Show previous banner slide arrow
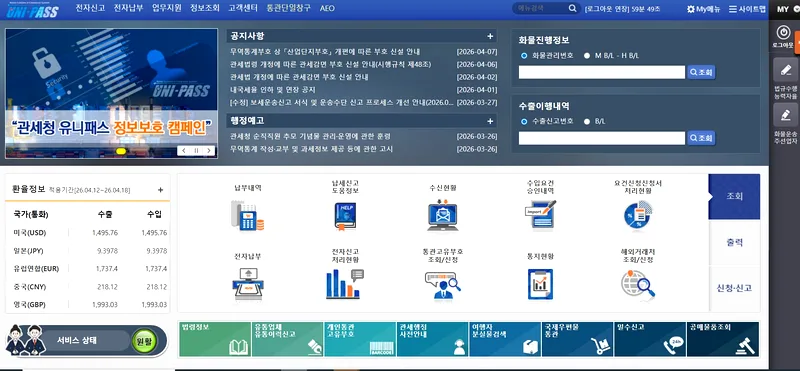The image size is (800, 371). pos(184,151)
